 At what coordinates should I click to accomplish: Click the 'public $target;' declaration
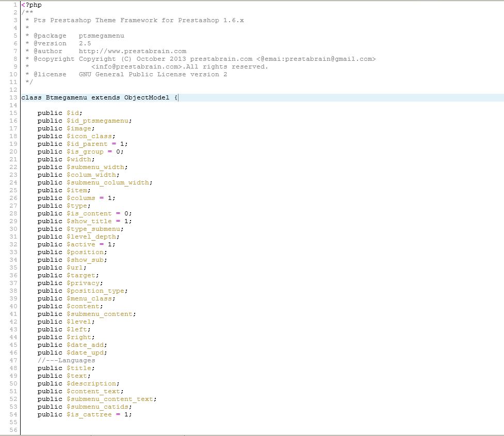click(68, 275)
